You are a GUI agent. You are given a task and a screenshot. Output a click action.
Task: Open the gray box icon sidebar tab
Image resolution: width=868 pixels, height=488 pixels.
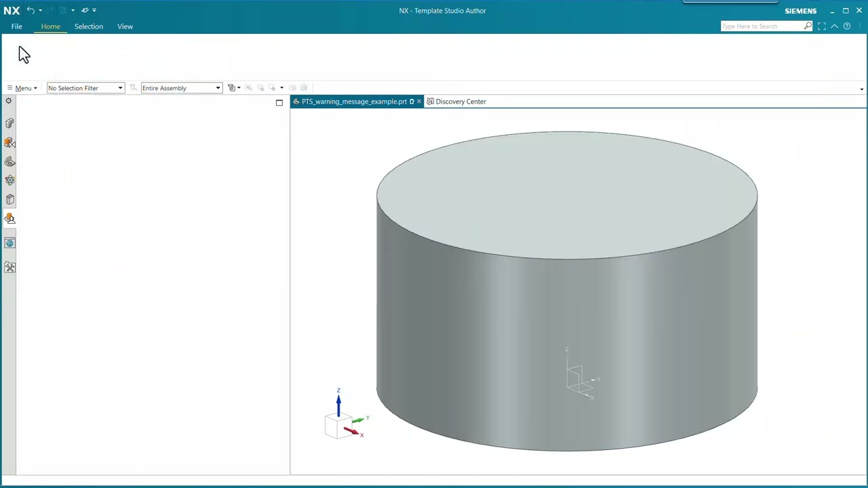(9, 199)
